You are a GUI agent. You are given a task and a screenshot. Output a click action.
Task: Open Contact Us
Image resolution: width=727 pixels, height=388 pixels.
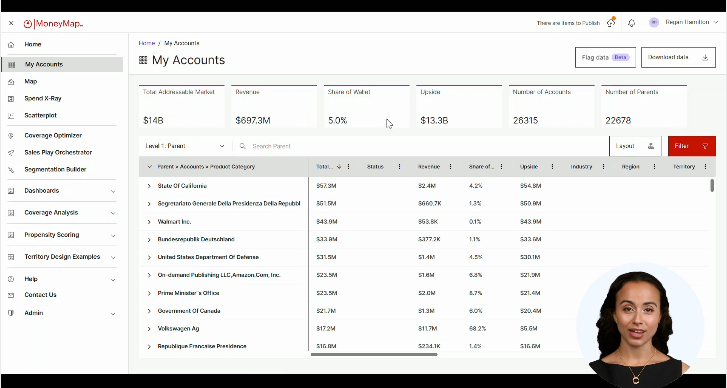[x=40, y=295]
